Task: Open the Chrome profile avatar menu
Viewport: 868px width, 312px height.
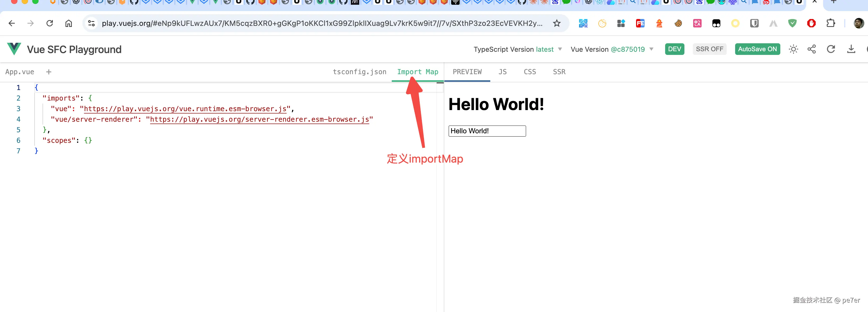Action: [x=858, y=23]
